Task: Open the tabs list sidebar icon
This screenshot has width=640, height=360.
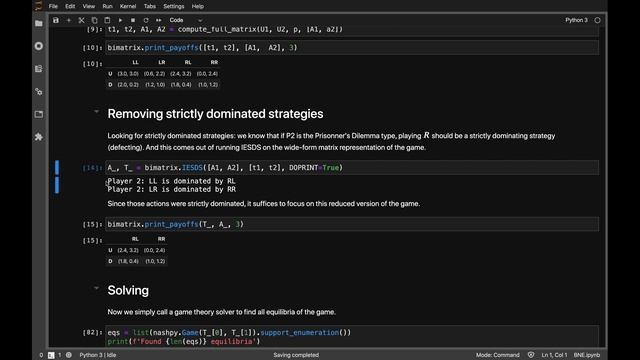Action: tap(39, 114)
